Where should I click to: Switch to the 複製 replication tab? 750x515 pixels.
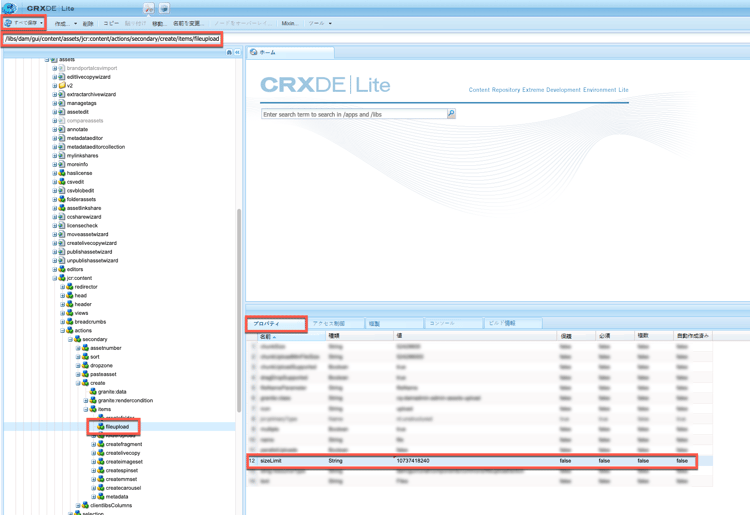[394, 324]
